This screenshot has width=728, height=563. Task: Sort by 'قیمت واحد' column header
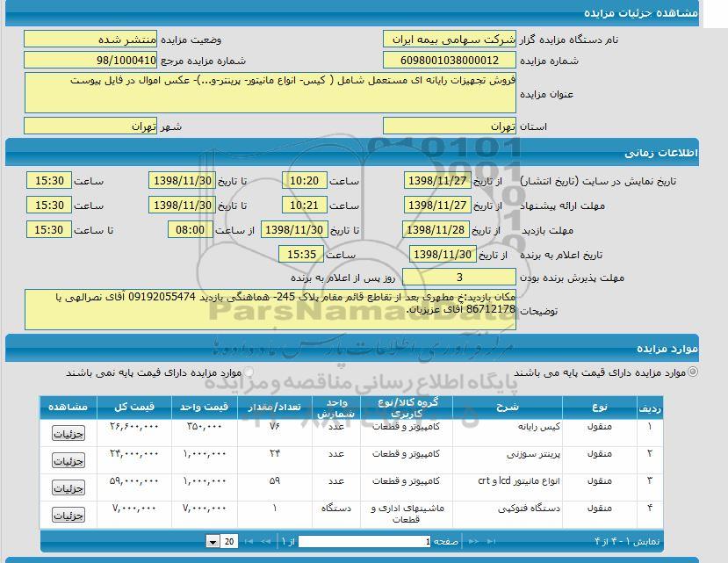pos(205,408)
